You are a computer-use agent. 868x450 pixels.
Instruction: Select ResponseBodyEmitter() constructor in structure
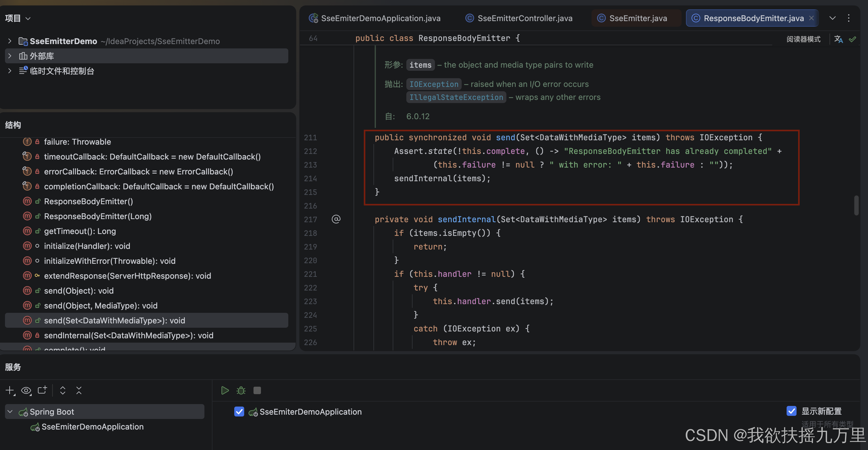(x=88, y=201)
